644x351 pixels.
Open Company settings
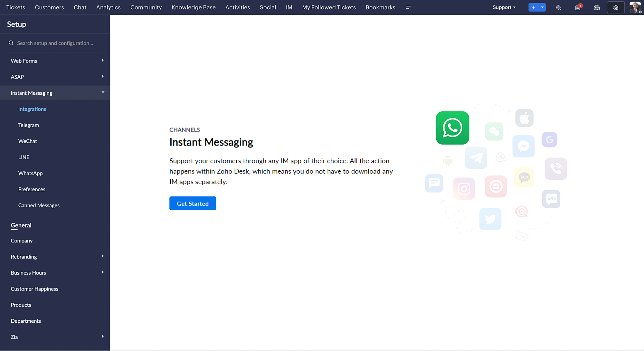pyautogui.click(x=22, y=241)
